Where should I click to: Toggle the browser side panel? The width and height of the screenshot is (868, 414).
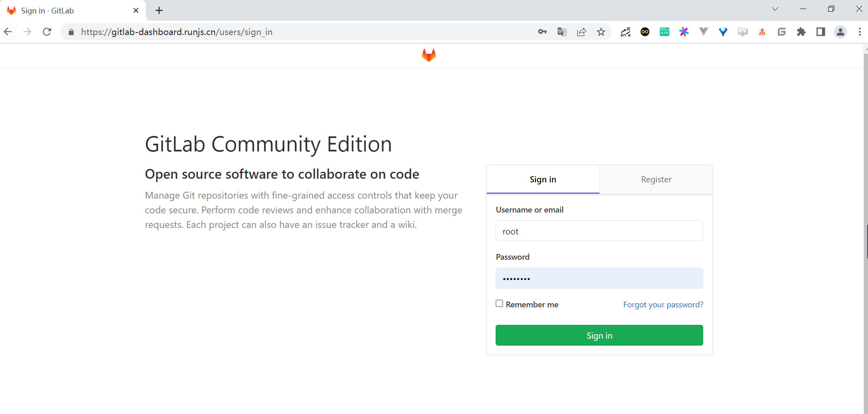(821, 32)
